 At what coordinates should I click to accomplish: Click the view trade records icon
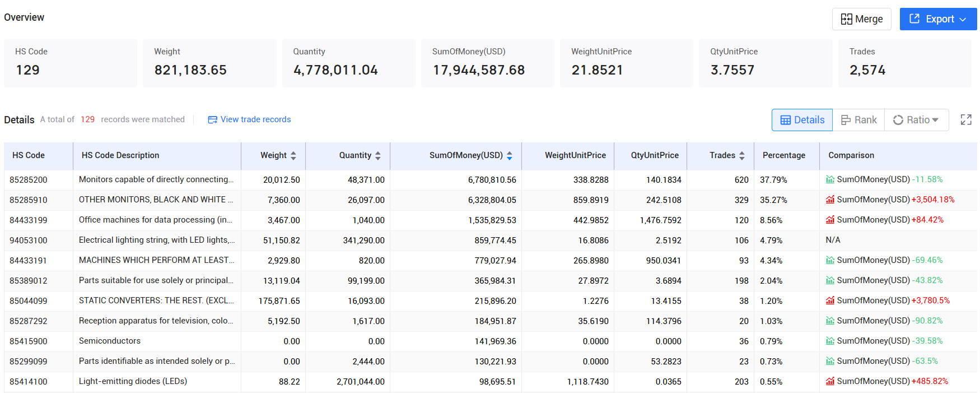coord(212,119)
